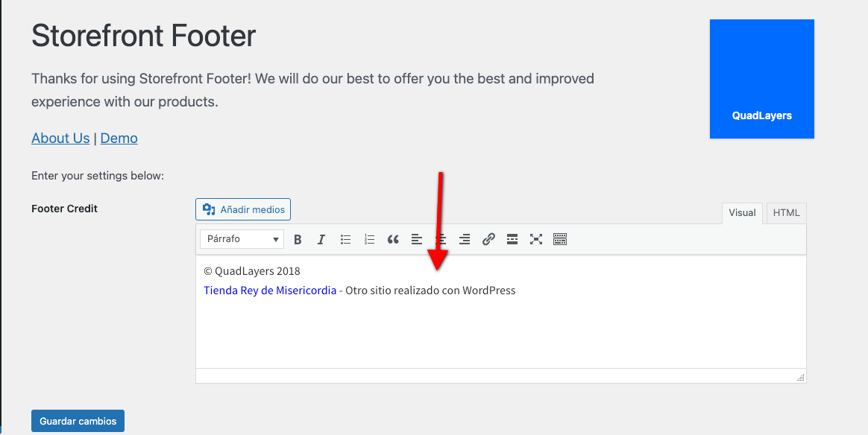Align text center

441,239
